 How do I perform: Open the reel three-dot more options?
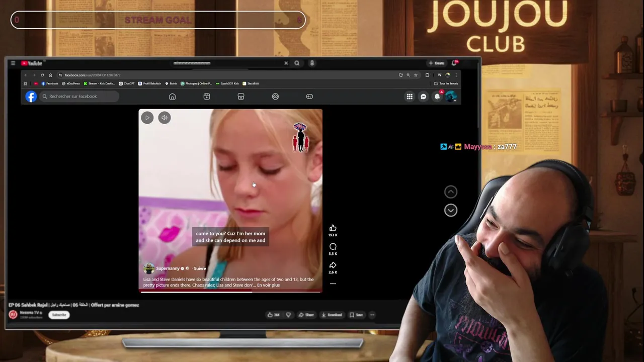pos(333,284)
